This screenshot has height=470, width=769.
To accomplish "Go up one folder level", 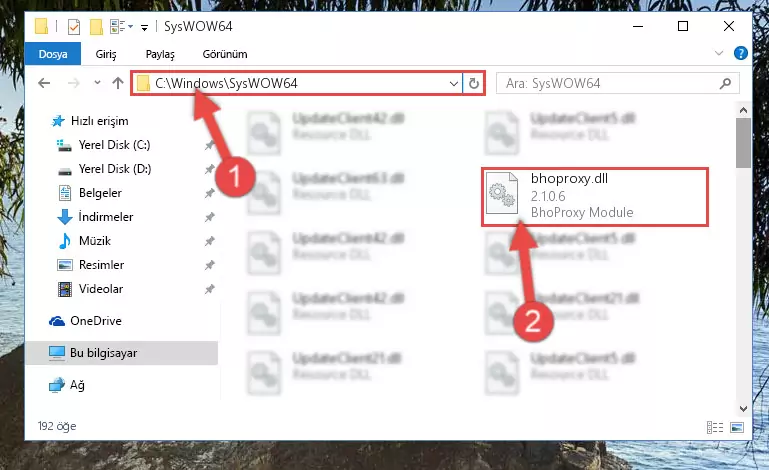I will 118,83.
